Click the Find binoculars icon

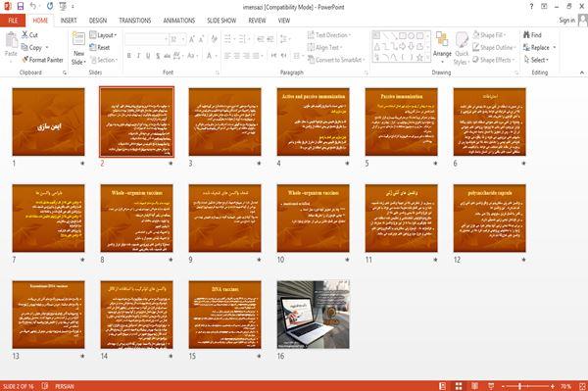pyautogui.click(x=526, y=35)
